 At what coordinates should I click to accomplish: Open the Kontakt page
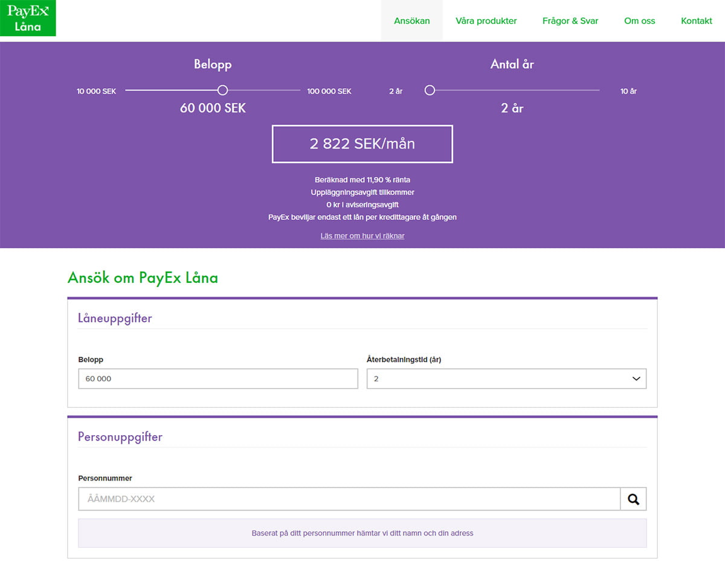tap(697, 21)
